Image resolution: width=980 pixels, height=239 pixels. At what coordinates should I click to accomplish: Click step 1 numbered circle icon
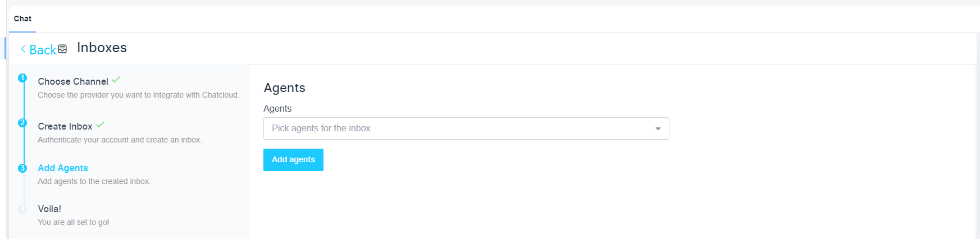pos(22,78)
